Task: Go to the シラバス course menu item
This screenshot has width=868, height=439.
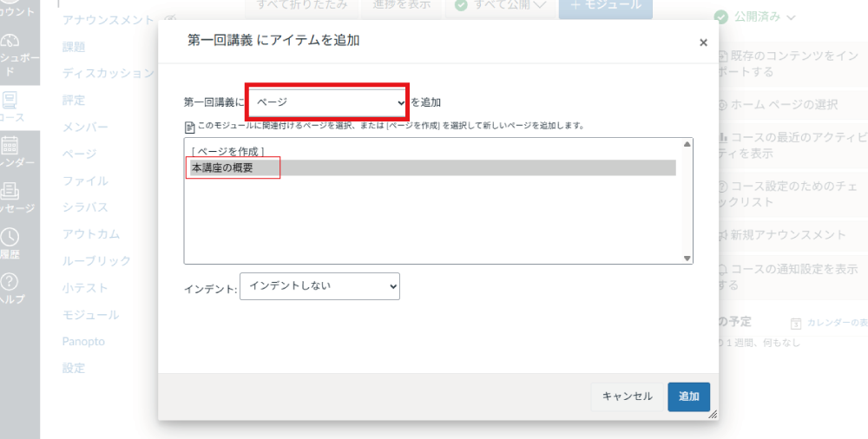Action: pyautogui.click(x=85, y=207)
